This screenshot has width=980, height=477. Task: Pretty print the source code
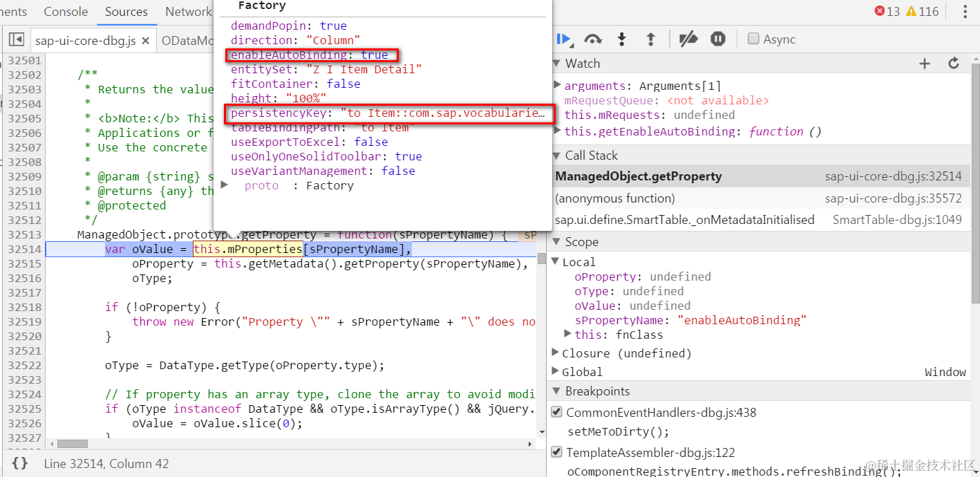pyautogui.click(x=20, y=464)
